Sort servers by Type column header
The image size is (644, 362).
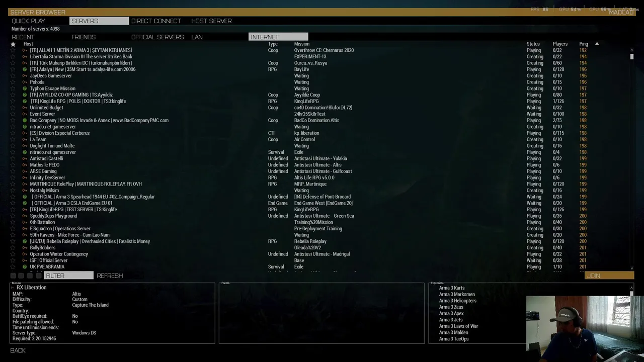273,44
